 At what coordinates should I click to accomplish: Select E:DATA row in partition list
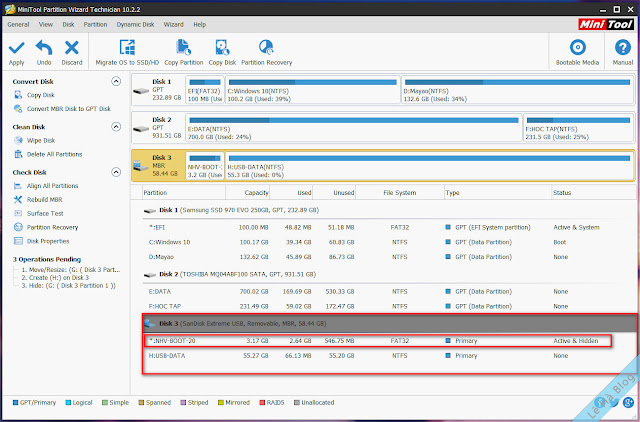(x=389, y=291)
